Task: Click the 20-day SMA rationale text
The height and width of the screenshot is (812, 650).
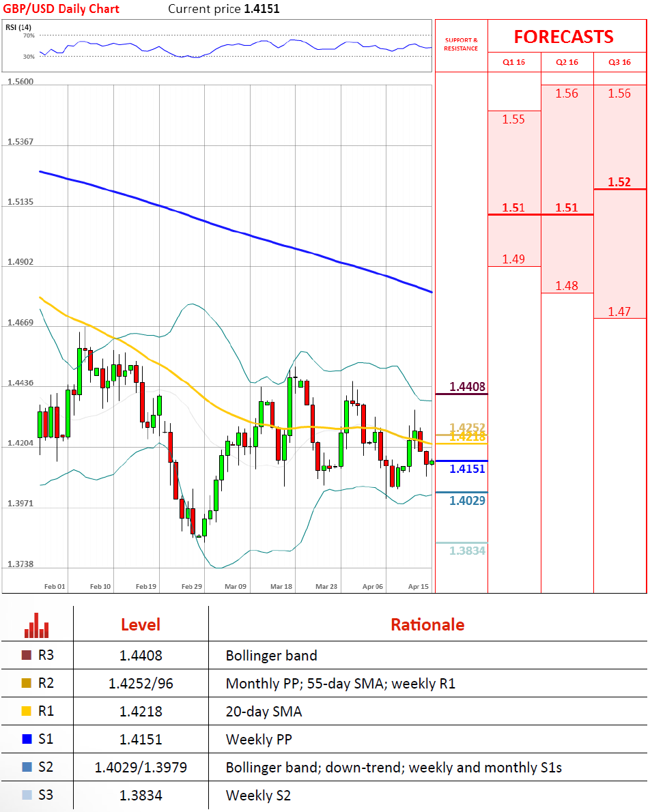Action: click(264, 712)
